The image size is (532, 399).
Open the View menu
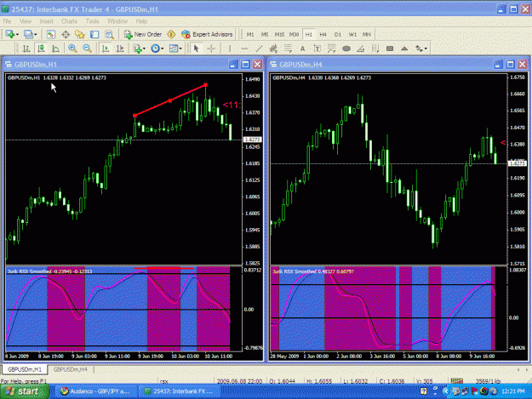pos(26,21)
